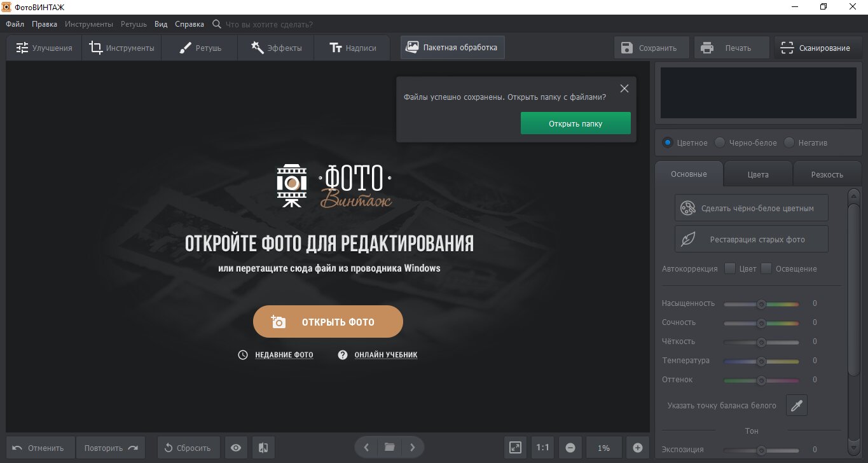Select the Черно-белое radio button
This screenshot has height=463, width=868.
point(720,142)
